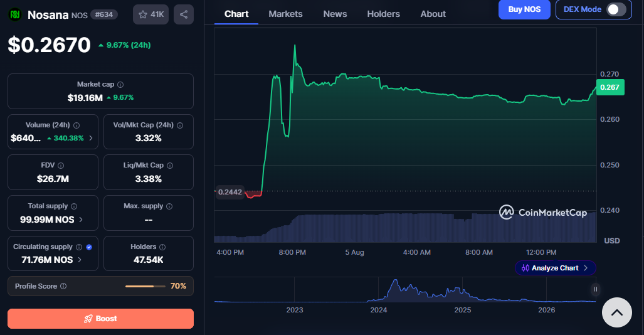644x335 pixels.
Task: Open the Holders tab
Action: tap(383, 14)
